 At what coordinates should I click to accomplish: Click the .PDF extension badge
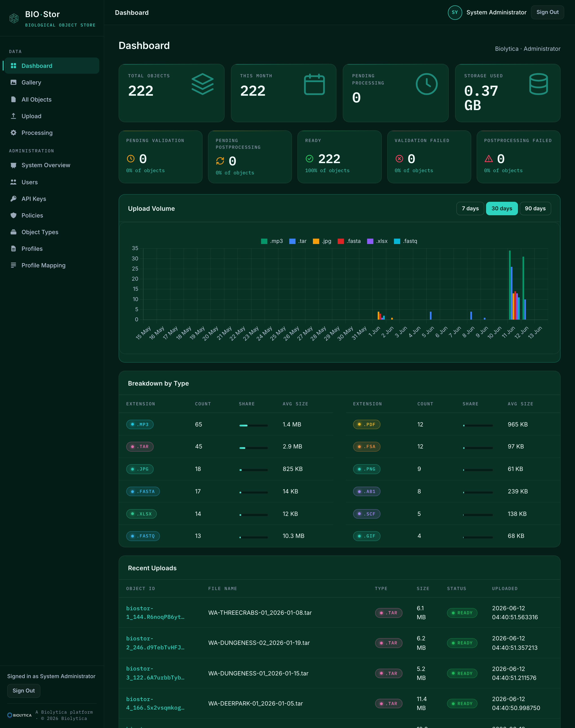pos(367,425)
